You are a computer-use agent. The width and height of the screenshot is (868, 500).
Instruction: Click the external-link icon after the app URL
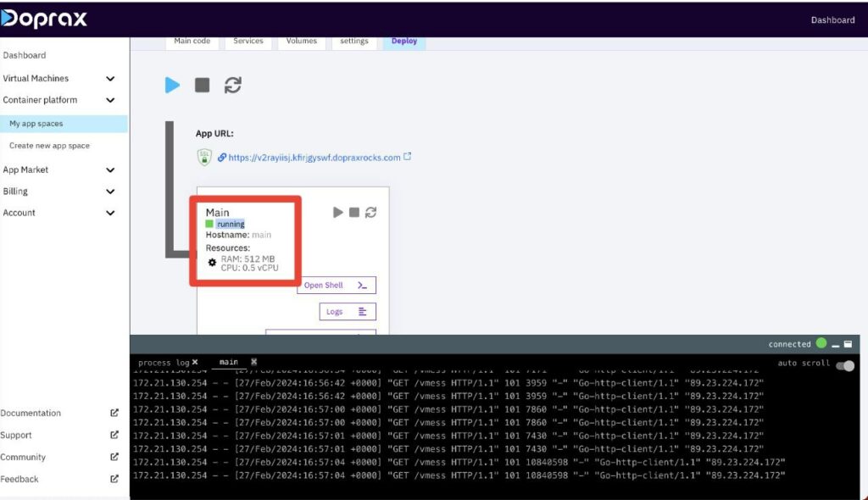click(408, 157)
